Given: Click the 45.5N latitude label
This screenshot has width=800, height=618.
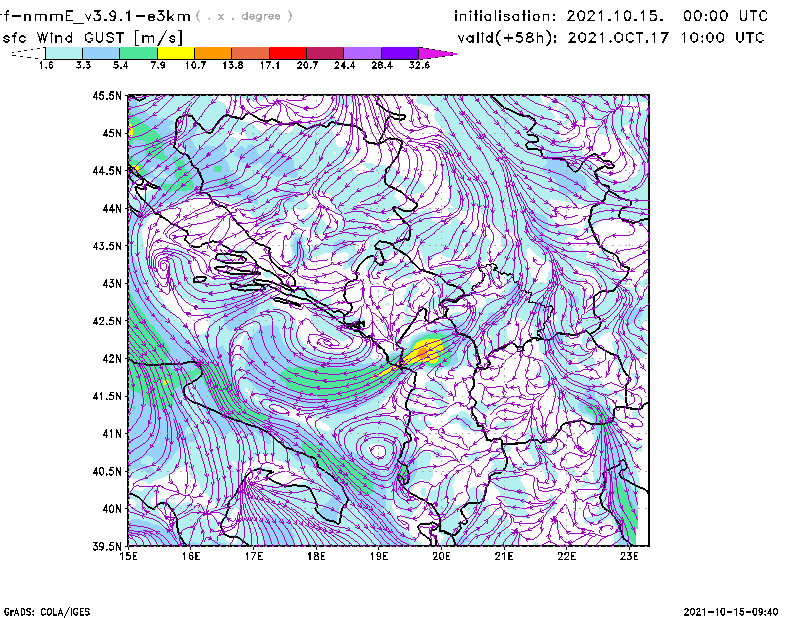Looking at the screenshot, I should pos(108,95).
